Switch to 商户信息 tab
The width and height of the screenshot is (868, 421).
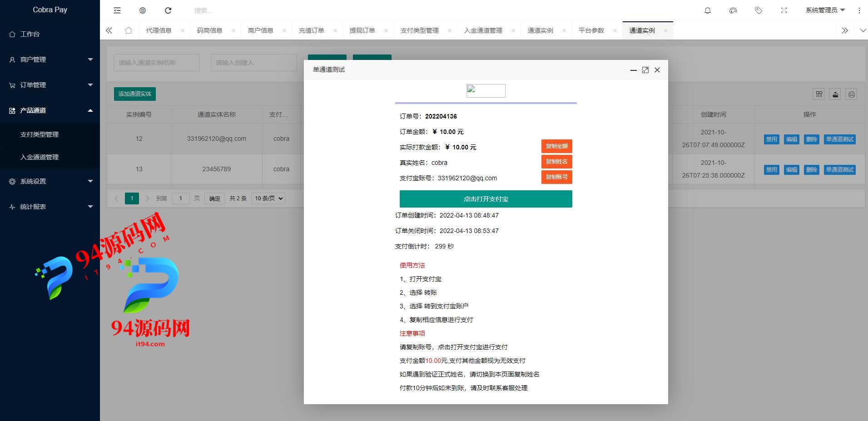[260, 30]
